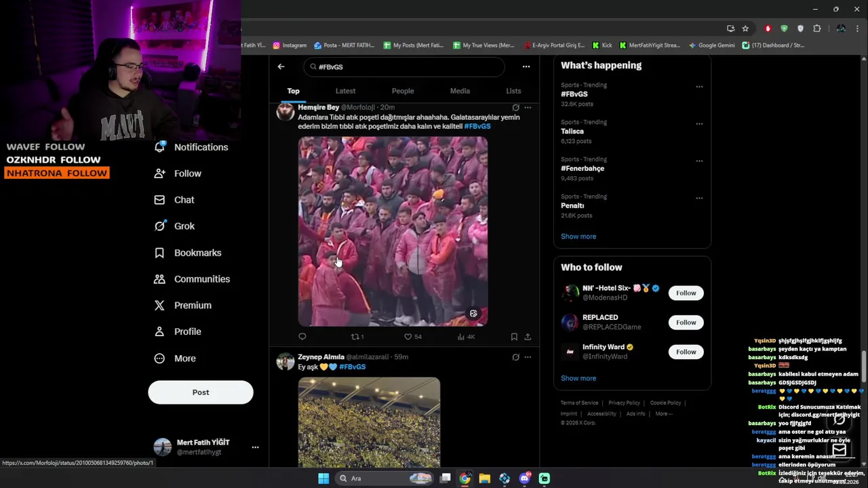
Task: Click Grok icon on Zeynep Almıla post
Action: pyautogui.click(x=515, y=357)
